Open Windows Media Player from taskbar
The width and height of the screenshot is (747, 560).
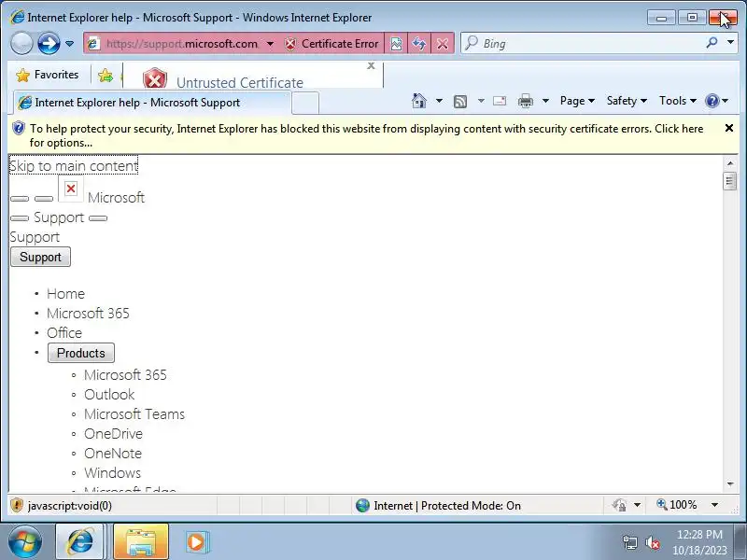tap(196, 542)
